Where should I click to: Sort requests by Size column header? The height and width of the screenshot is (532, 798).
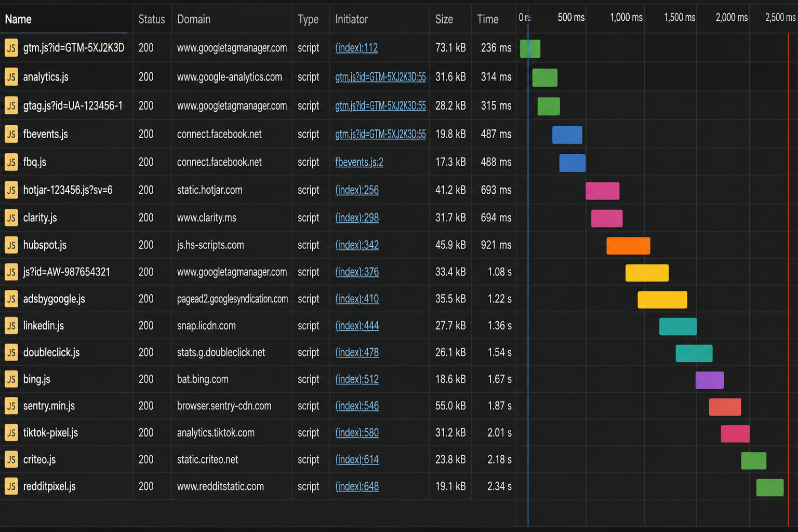444,19
